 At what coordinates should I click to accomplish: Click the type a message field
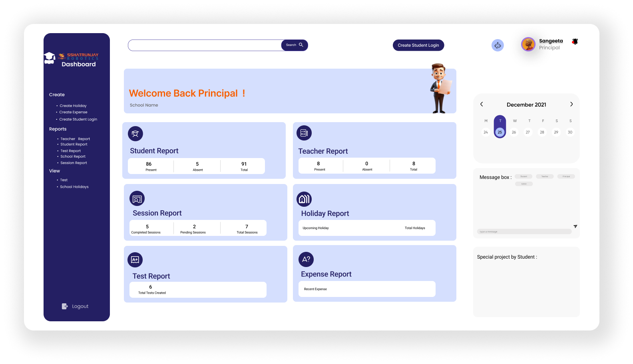pyautogui.click(x=524, y=231)
